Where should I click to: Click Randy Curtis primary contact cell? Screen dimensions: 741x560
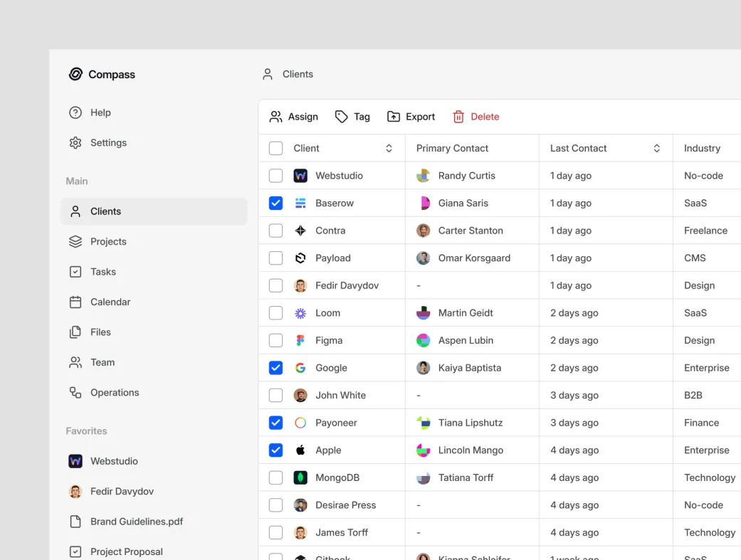(x=466, y=176)
